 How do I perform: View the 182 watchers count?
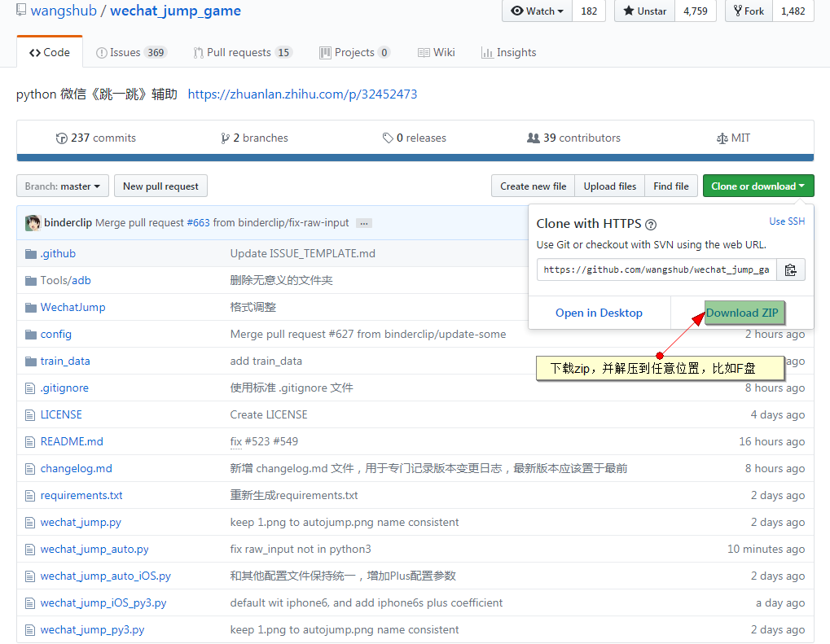click(589, 11)
